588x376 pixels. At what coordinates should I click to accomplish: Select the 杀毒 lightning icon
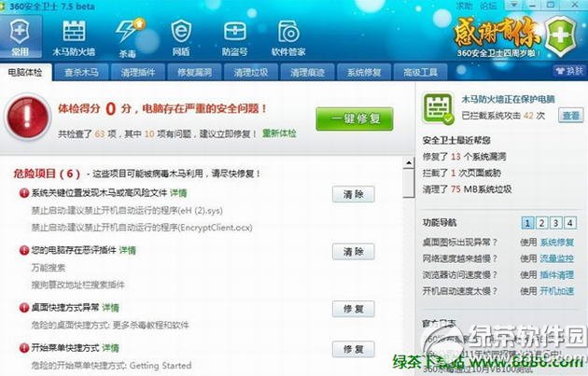(128, 30)
